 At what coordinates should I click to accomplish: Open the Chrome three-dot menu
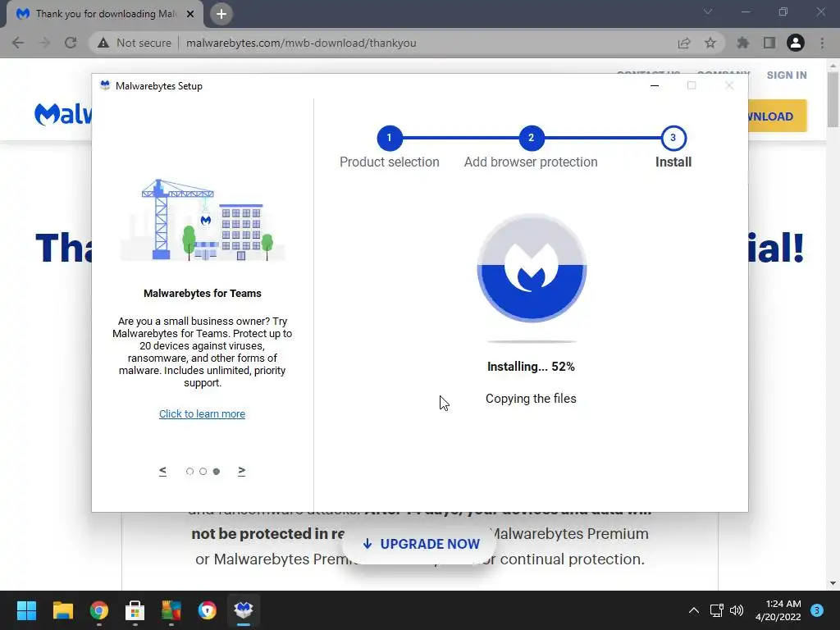click(x=822, y=43)
